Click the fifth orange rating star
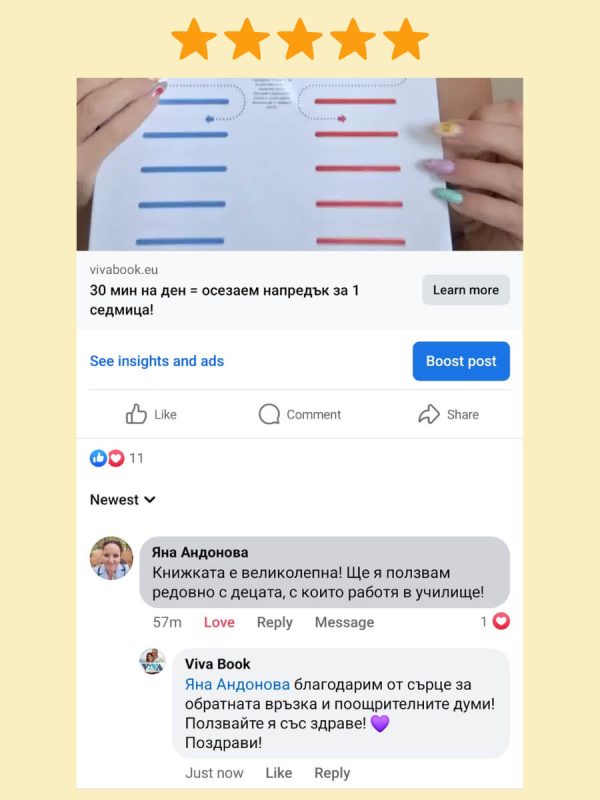The height and width of the screenshot is (800, 600). point(406,39)
